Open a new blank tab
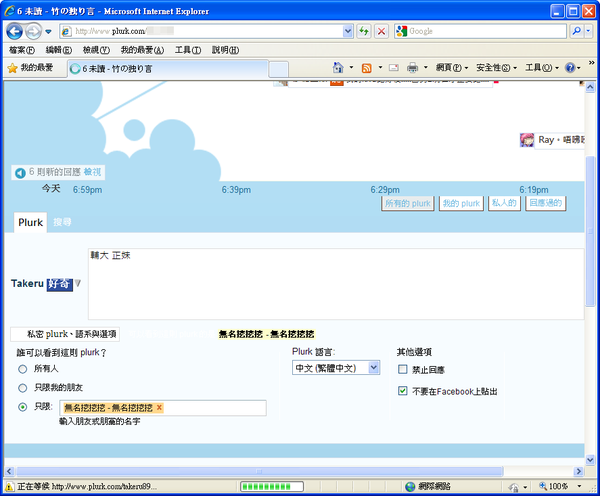Screen dimensions: 600x496 tap(278, 69)
